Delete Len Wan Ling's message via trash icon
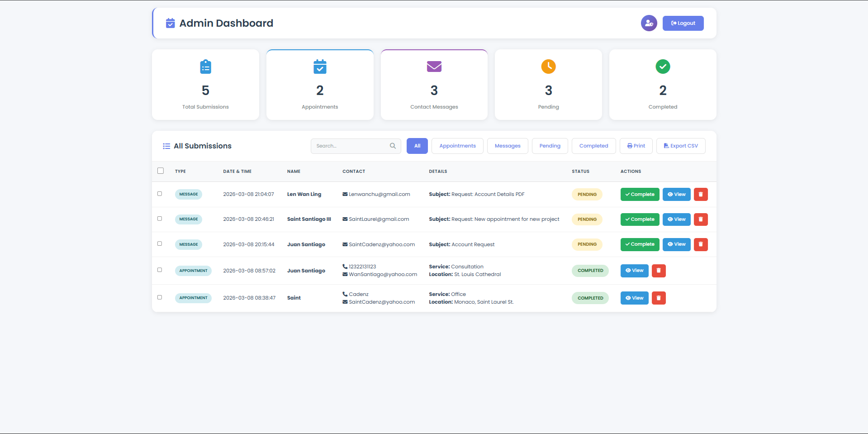The height and width of the screenshot is (434, 868). pyautogui.click(x=701, y=194)
